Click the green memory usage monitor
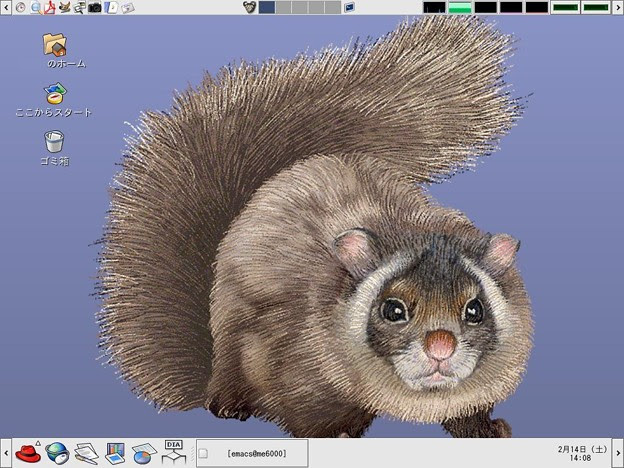Viewport: 624px width, 468px height. click(460, 7)
